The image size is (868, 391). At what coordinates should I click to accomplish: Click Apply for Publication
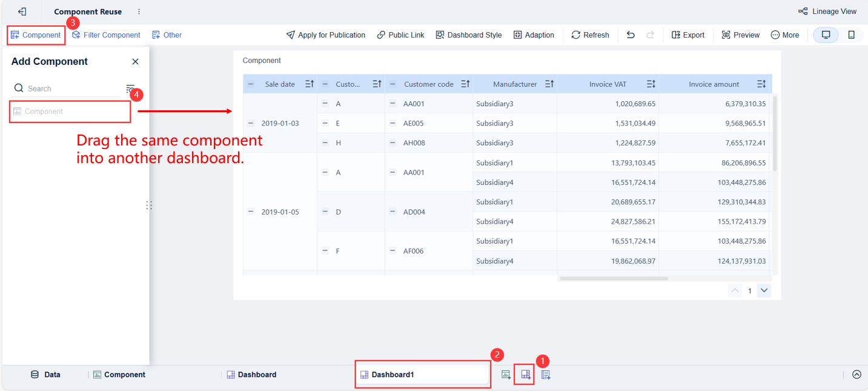(x=326, y=35)
